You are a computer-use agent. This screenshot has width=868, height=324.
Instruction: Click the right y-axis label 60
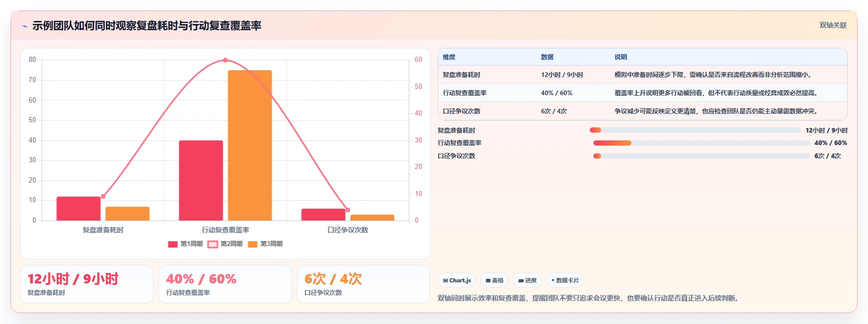click(418, 60)
